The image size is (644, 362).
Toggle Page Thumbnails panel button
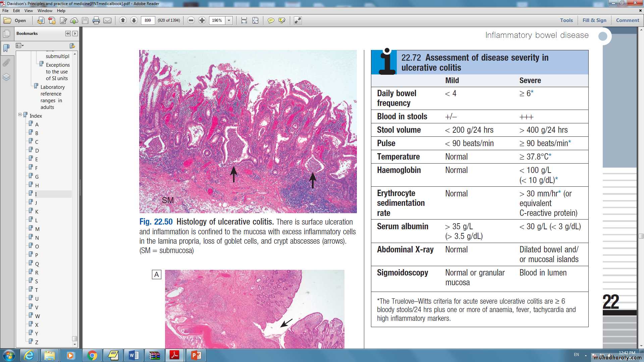point(6,34)
